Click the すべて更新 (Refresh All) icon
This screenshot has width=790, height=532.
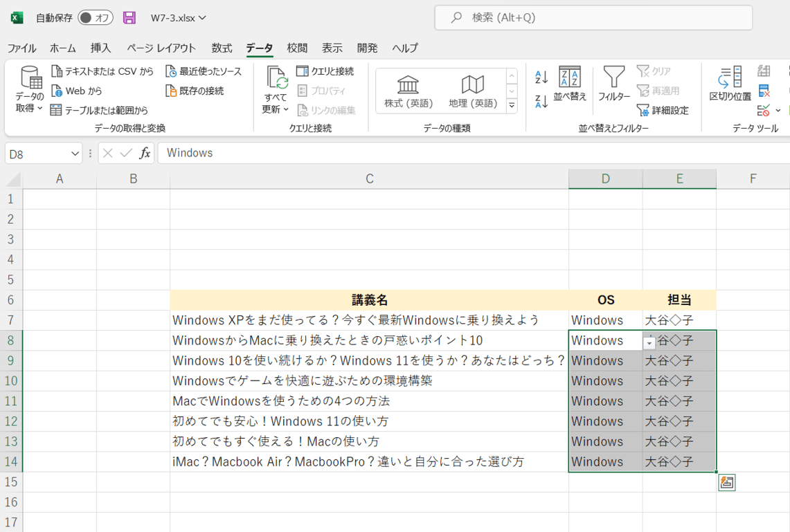[276, 80]
